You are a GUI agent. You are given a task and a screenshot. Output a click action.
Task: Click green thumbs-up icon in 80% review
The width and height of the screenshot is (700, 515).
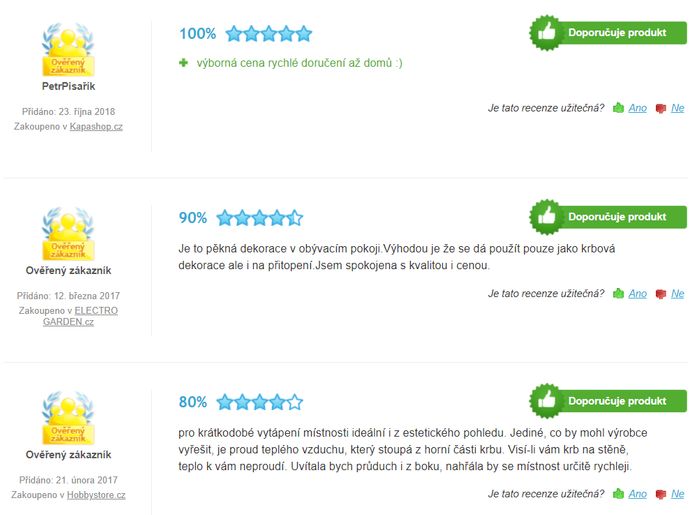[618, 494]
